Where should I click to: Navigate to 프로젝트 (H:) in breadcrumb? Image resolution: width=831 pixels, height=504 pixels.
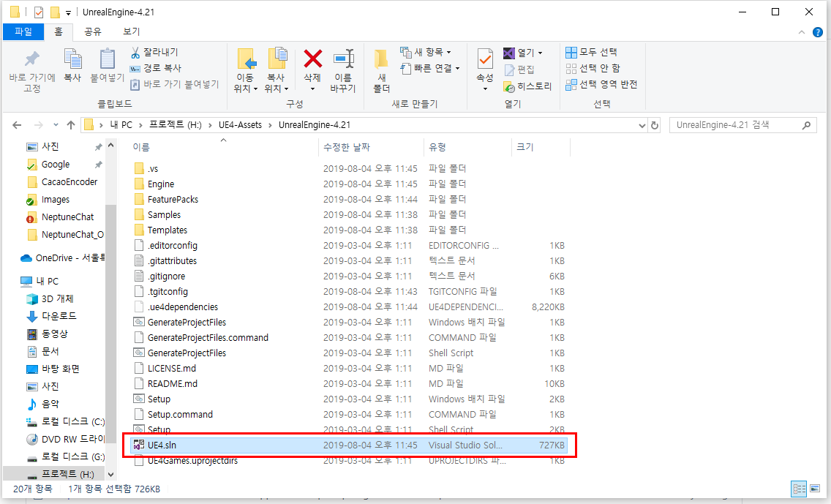(176, 125)
